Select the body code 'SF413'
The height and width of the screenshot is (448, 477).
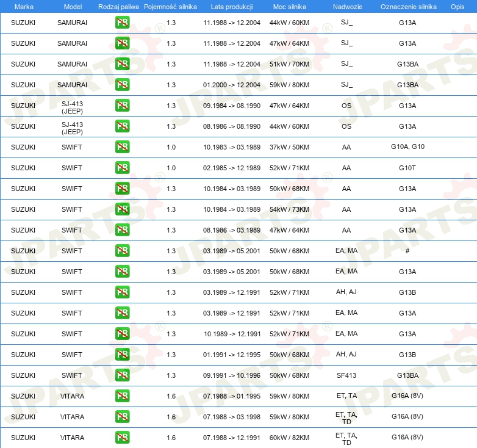click(x=346, y=375)
